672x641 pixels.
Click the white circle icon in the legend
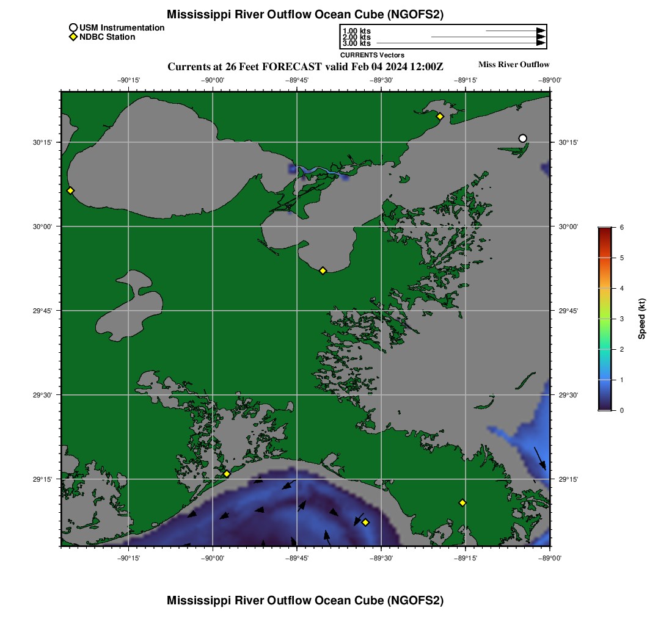point(73,27)
